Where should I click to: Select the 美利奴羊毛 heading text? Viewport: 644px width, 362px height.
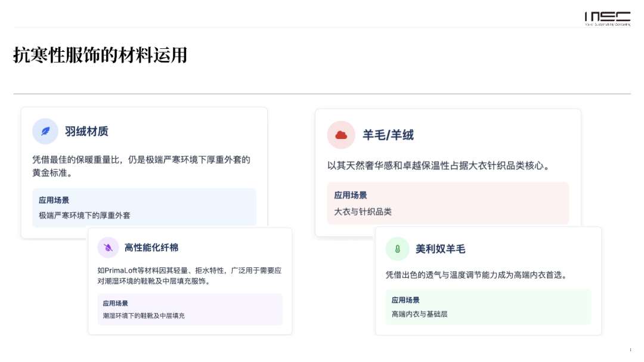tap(440, 249)
